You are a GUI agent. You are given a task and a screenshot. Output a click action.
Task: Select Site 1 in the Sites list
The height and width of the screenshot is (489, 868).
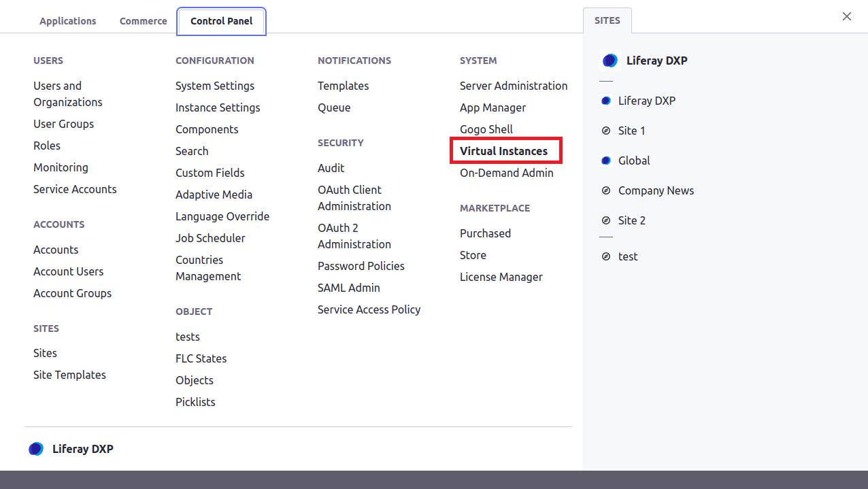click(632, 131)
